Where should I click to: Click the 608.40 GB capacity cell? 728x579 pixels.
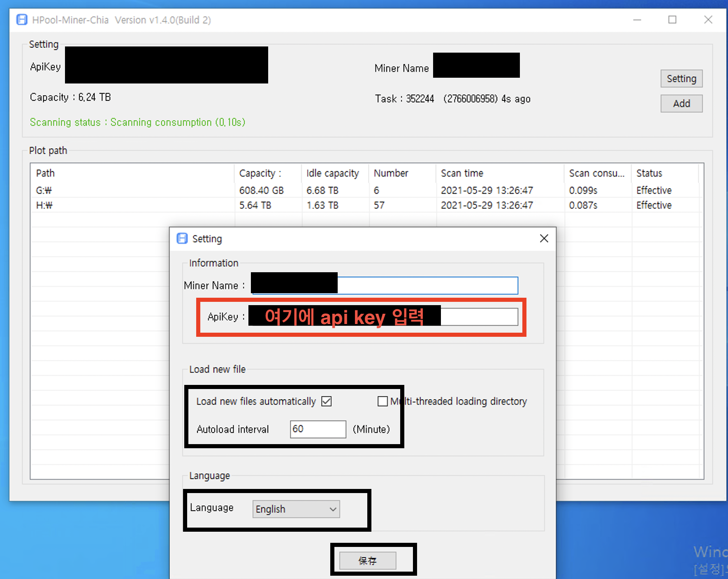(x=262, y=190)
